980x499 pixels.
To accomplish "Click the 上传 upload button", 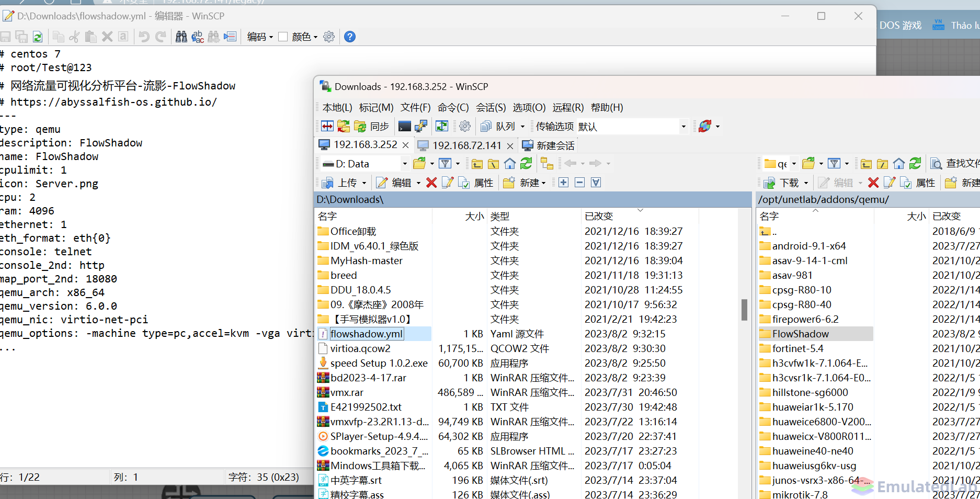I will pos(340,183).
